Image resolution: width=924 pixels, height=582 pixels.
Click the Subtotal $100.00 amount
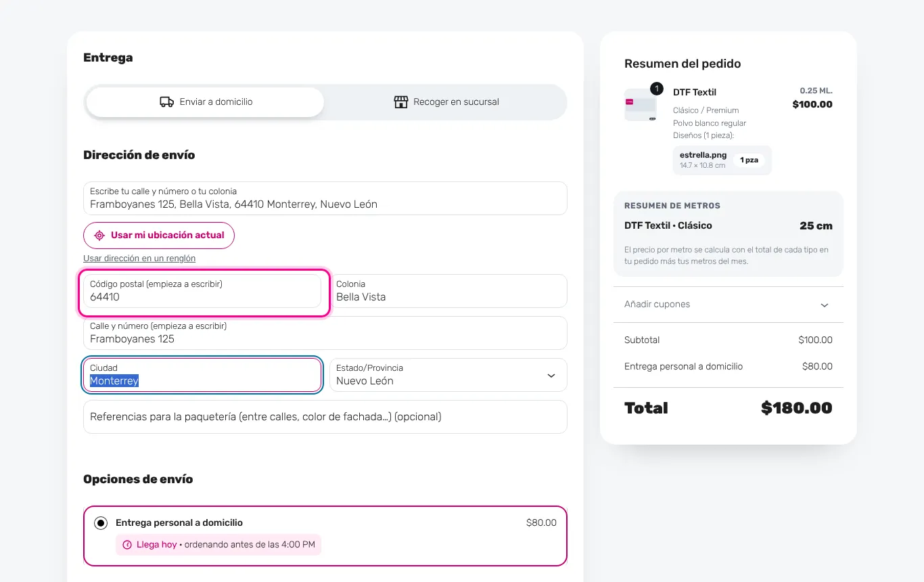point(815,340)
